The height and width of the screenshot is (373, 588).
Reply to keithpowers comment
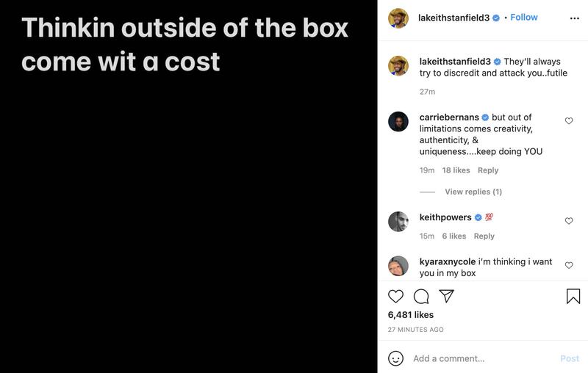[484, 236]
